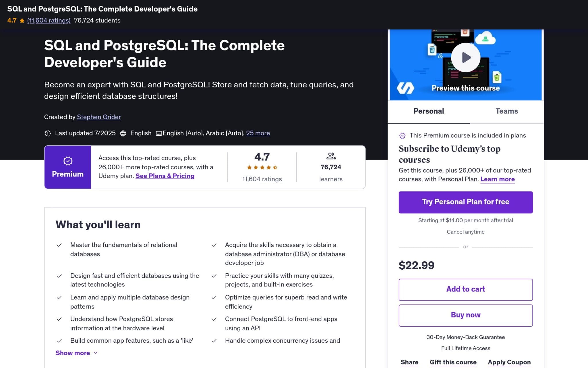Click the sticky header course title
The height and width of the screenshot is (368, 588).
click(102, 9)
